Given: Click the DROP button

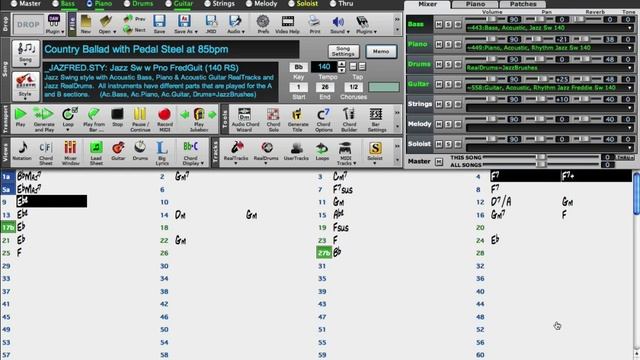Looking at the screenshot, I should (28, 24).
